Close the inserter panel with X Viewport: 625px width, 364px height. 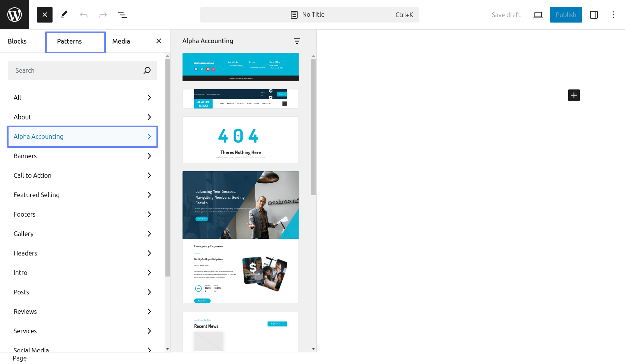click(159, 41)
